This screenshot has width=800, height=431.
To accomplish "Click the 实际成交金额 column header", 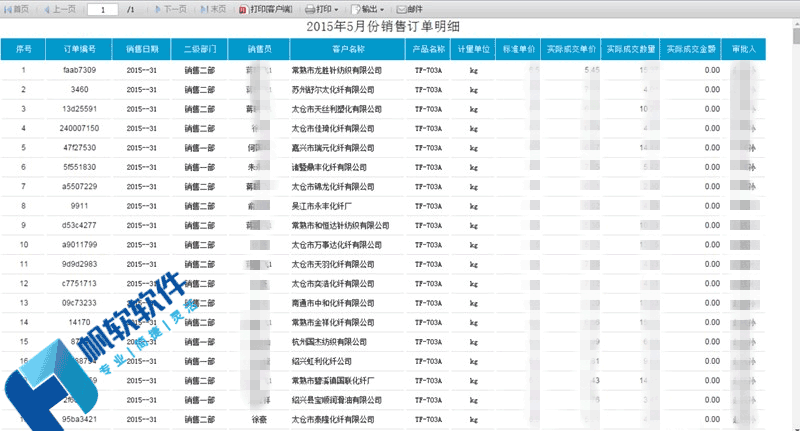I will click(691, 49).
